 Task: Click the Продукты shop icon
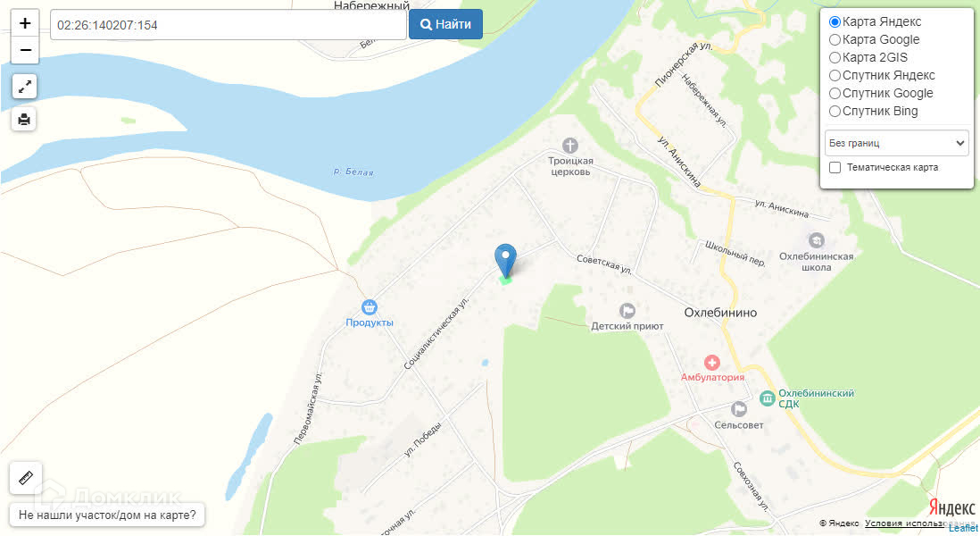[370, 307]
